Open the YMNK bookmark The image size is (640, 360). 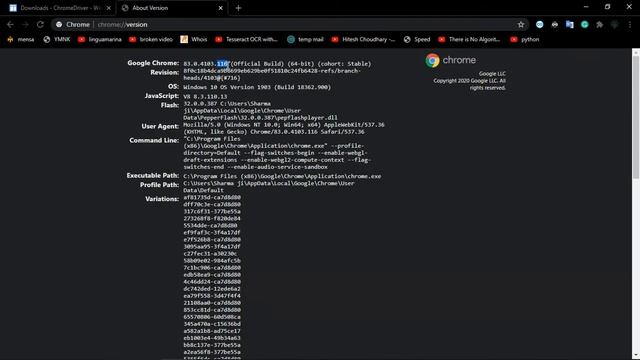point(57,40)
